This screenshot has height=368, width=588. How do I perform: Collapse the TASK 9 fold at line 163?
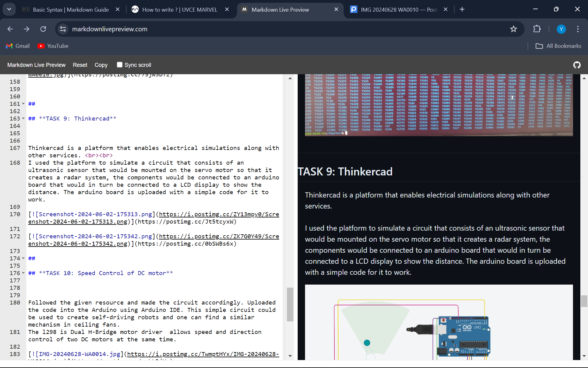23,118
